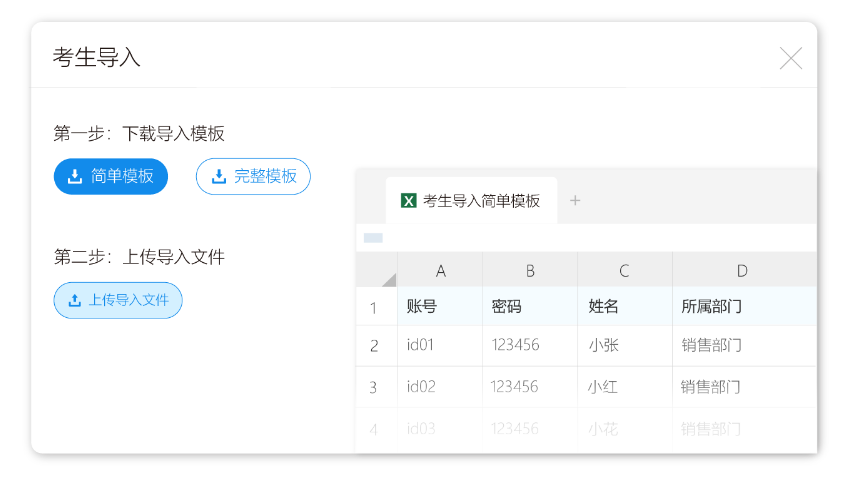
Task: Select column A header
Action: (440, 270)
